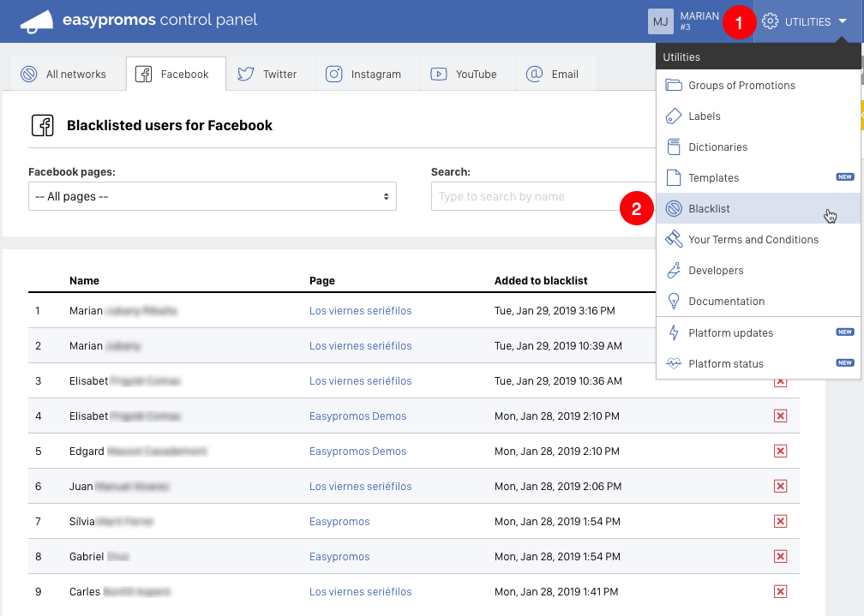Remove Gabriel in row 8 from blacklist
Image resolution: width=864 pixels, height=616 pixels.
(780, 557)
